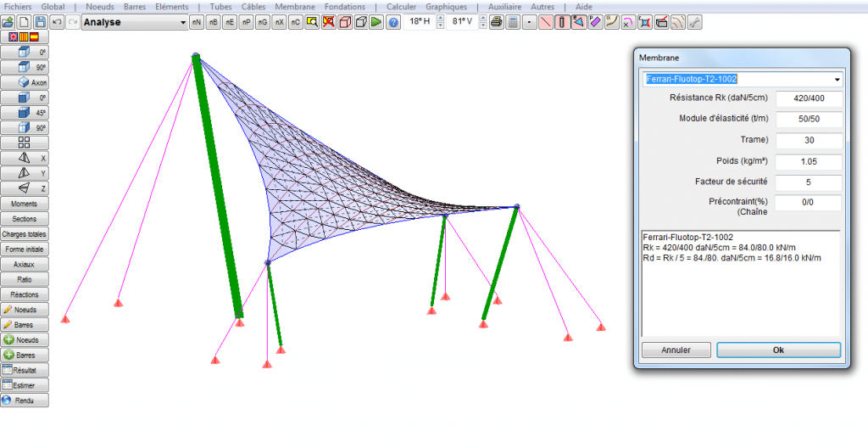Select the pink shaded cube icon
The height and width of the screenshot is (448, 868).
click(345, 22)
